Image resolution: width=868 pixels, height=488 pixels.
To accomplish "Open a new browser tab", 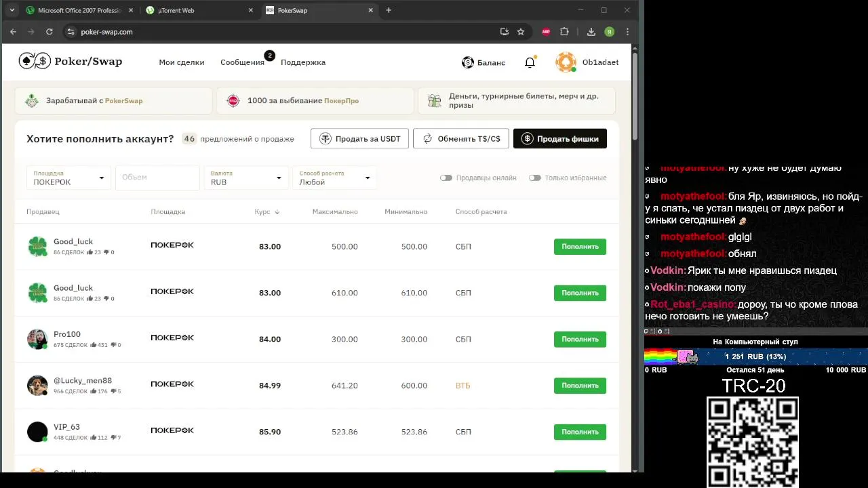I will (x=389, y=10).
